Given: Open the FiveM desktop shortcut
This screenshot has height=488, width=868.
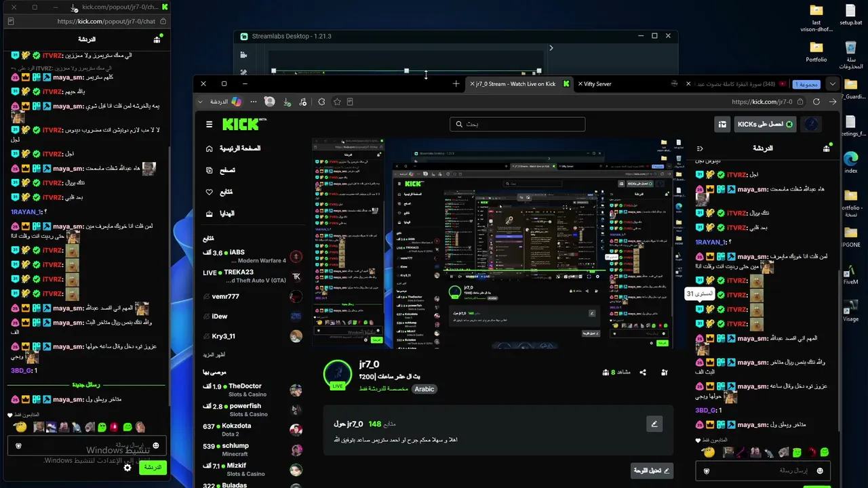Looking at the screenshot, I should (850, 272).
